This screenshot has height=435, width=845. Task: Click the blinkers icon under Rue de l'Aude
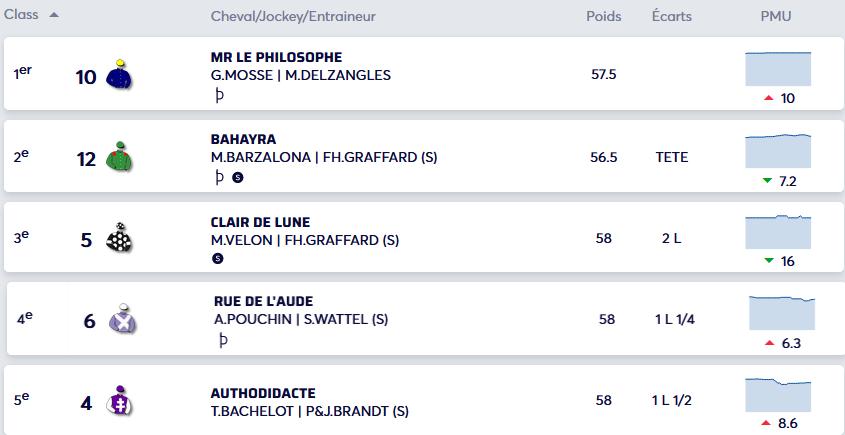coord(223,340)
